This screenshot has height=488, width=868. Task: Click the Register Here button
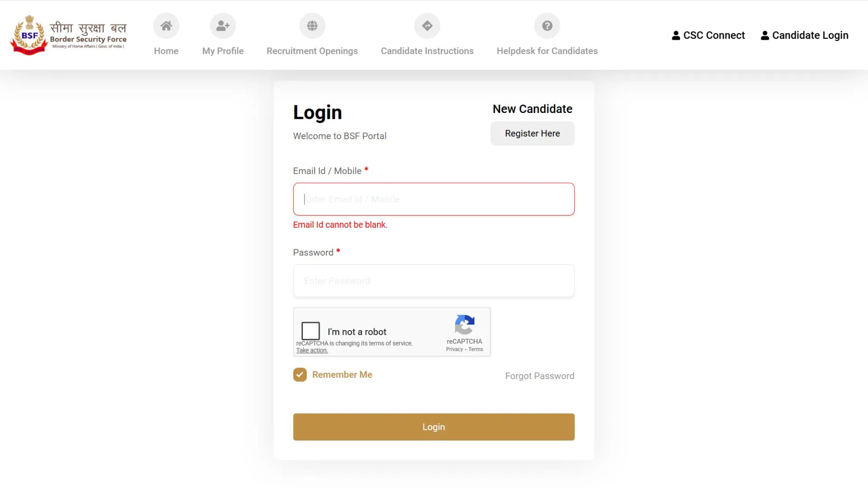[x=532, y=133]
